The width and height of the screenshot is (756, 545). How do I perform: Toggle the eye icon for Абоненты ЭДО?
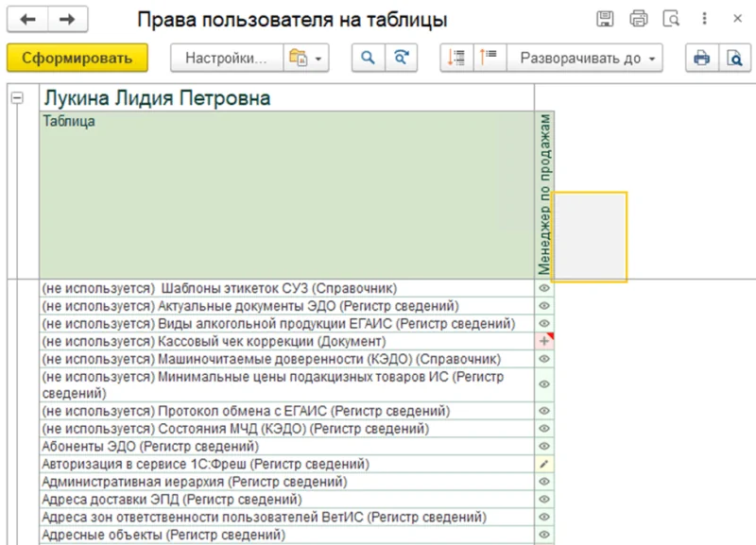point(543,446)
